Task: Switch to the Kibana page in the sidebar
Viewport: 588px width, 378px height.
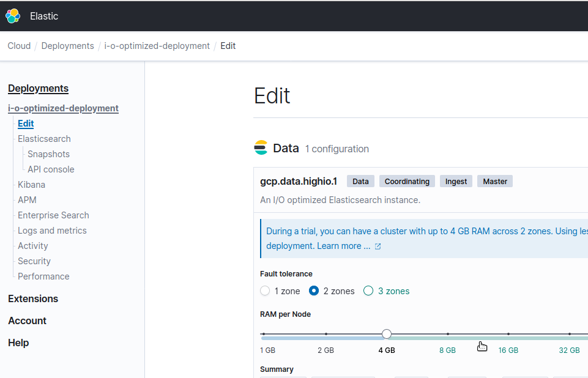Action: coord(31,184)
